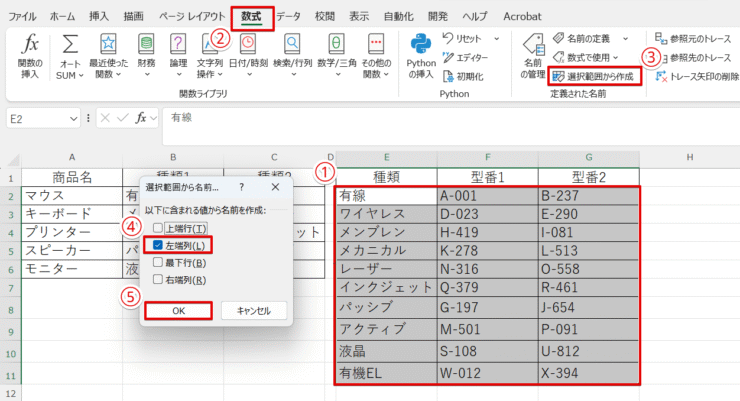Expand the formula bar fx dropdown arrow
The height and width of the screenshot is (401, 740).
(153, 118)
